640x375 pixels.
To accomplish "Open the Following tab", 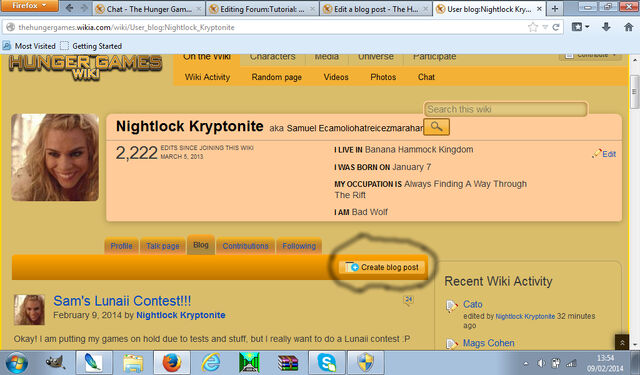I will pyautogui.click(x=299, y=246).
